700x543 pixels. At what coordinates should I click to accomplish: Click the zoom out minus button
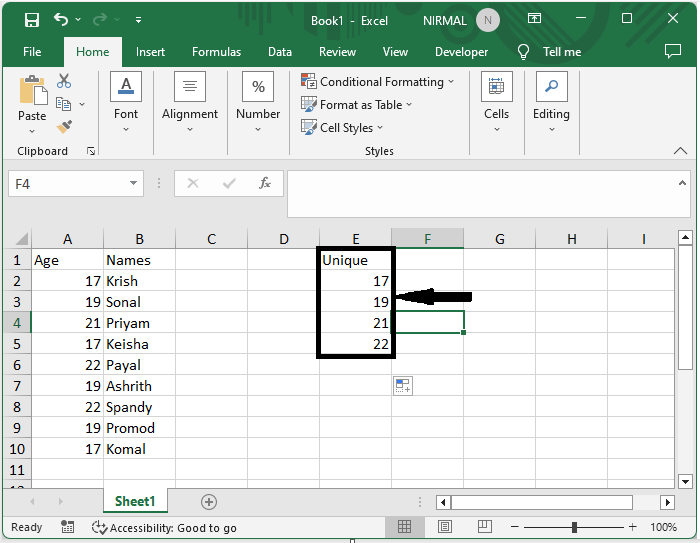[x=515, y=527]
